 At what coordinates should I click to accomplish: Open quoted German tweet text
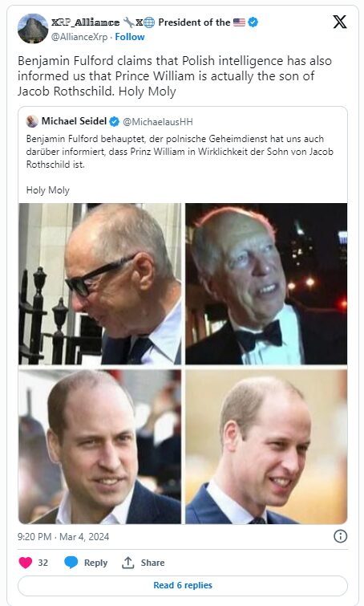pos(180,152)
